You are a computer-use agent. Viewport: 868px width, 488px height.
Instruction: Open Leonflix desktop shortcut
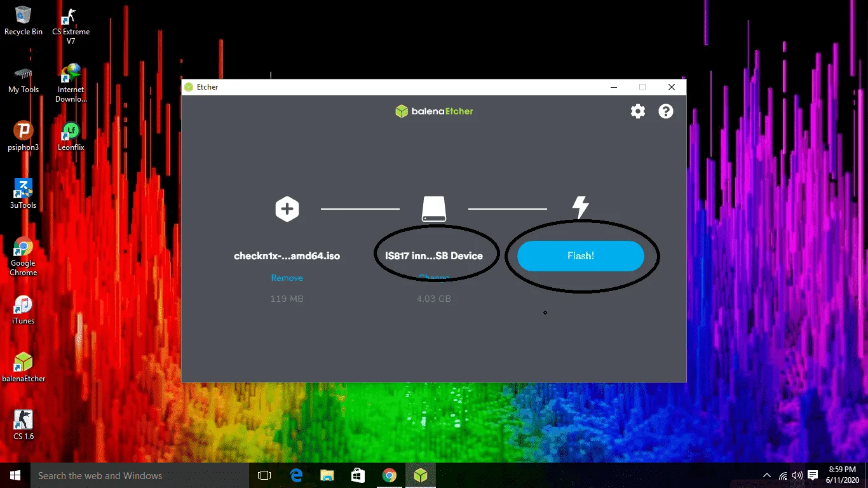tap(71, 136)
